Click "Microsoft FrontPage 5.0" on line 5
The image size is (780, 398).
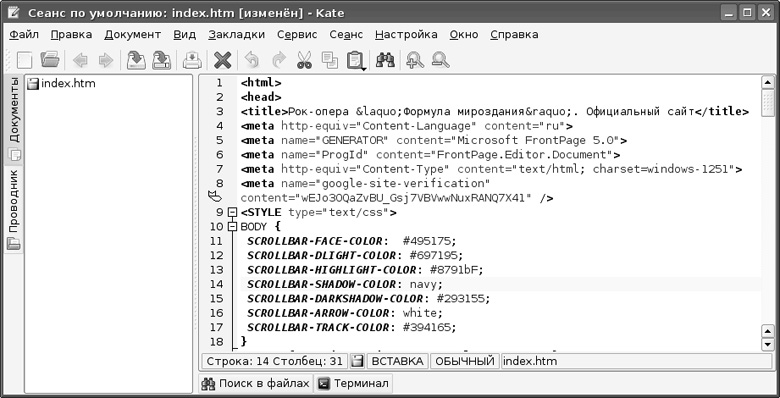[535, 140]
